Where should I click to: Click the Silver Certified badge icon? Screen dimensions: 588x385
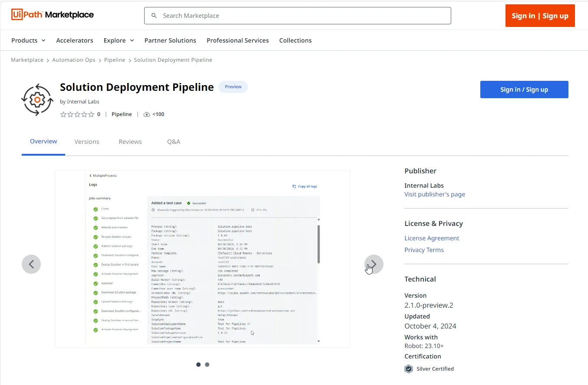(408, 368)
